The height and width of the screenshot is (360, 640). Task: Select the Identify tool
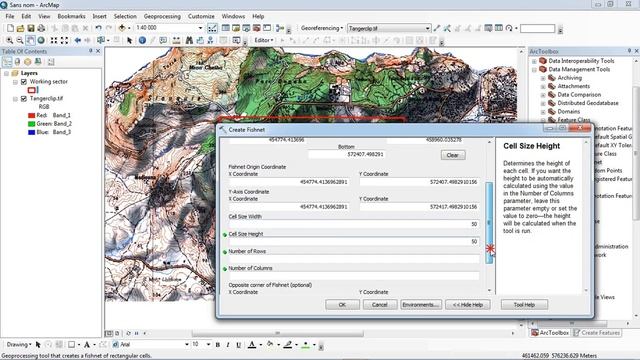(142, 40)
